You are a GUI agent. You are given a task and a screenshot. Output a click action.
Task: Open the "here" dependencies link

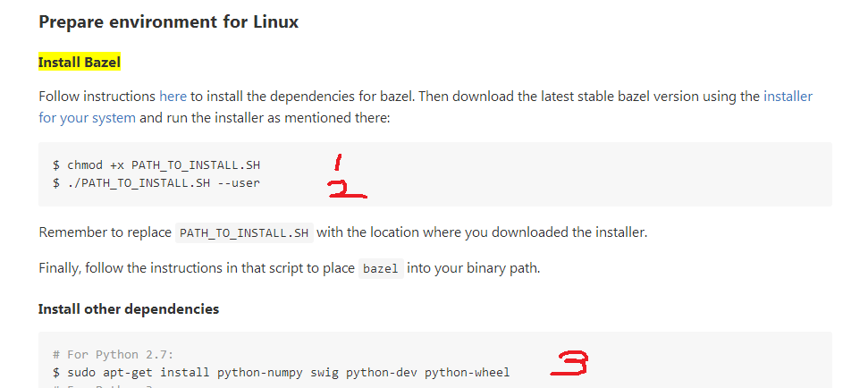173,96
